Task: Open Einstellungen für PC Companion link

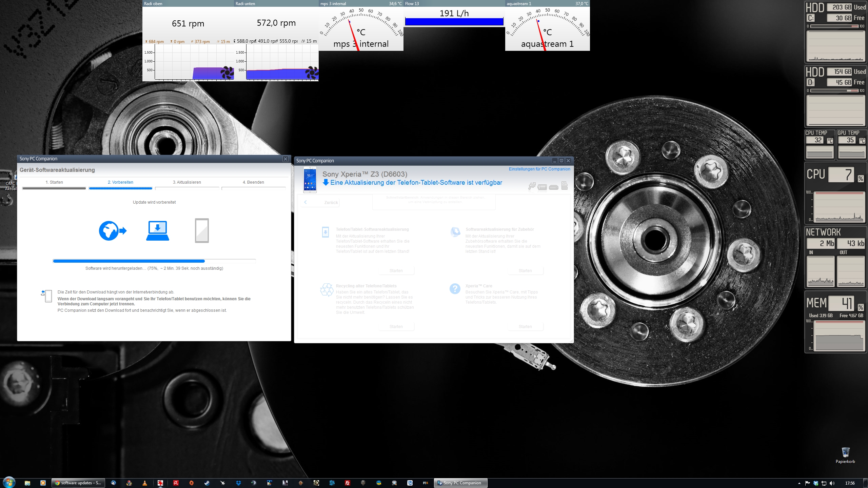Action: click(539, 169)
